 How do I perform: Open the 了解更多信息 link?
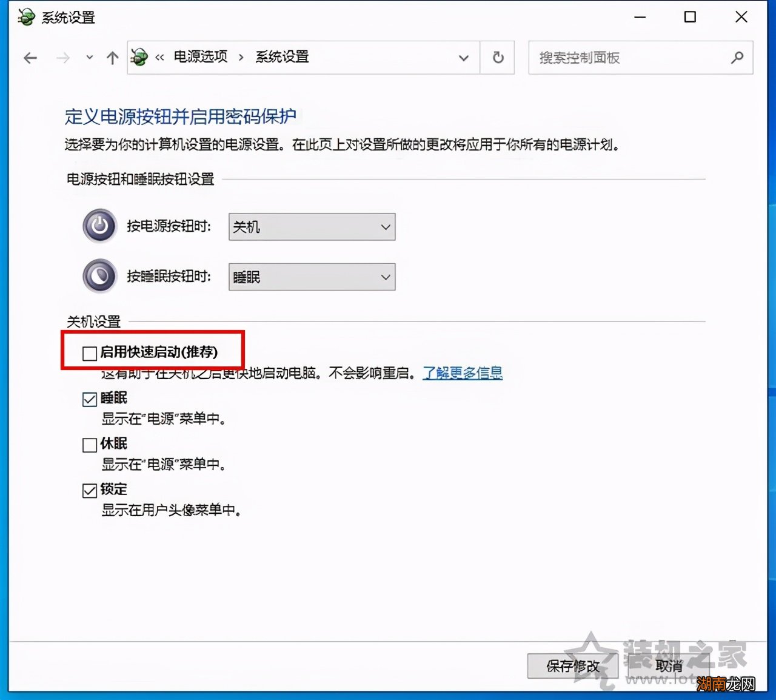pyautogui.click(x=463, y=373)
